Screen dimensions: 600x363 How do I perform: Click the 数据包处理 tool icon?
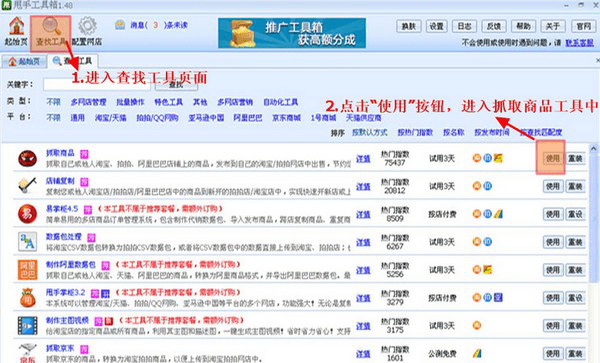click(x=28, y=242)
